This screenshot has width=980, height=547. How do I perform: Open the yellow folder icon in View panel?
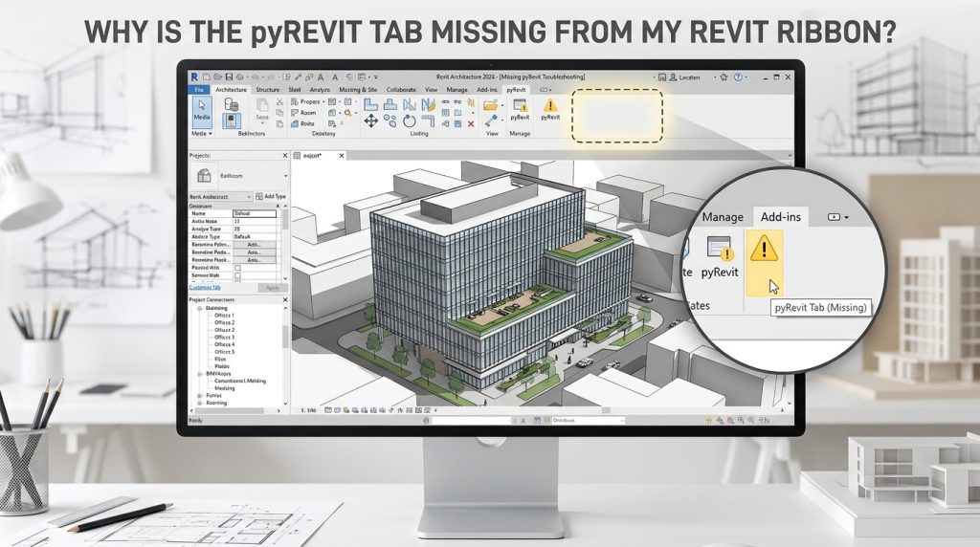[491, 104]
